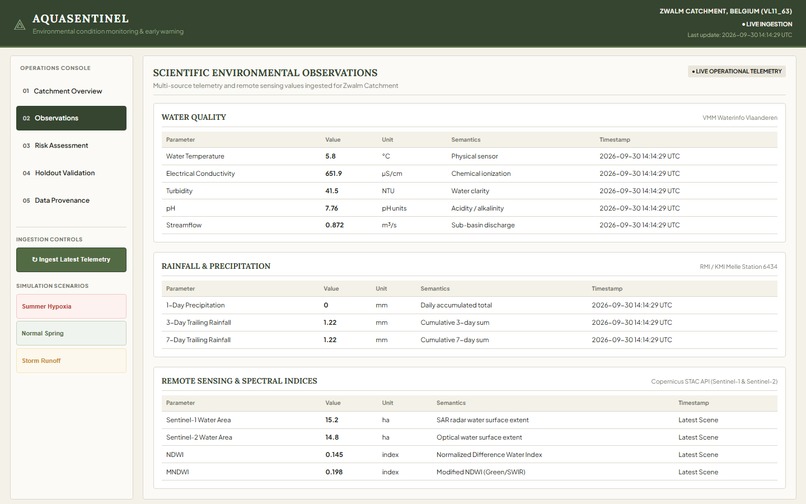The height and width of the screenshot is (504, 806).
Task: Click the AQUASENTINEL title text
Action: click(81, 19)
